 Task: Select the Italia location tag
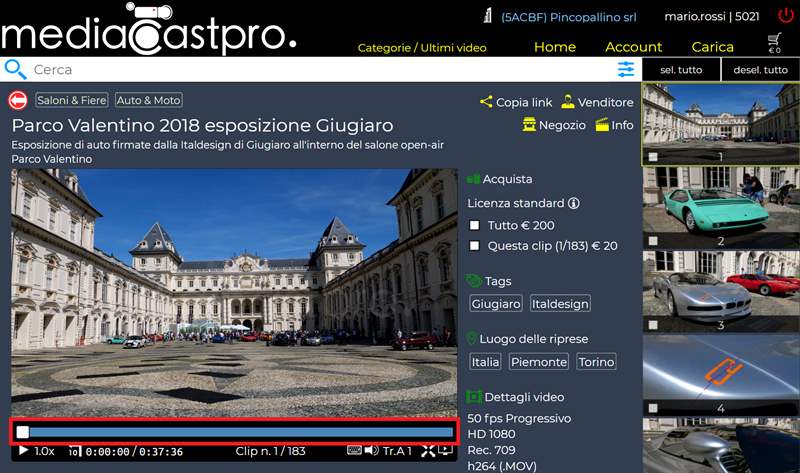[485, 362]
